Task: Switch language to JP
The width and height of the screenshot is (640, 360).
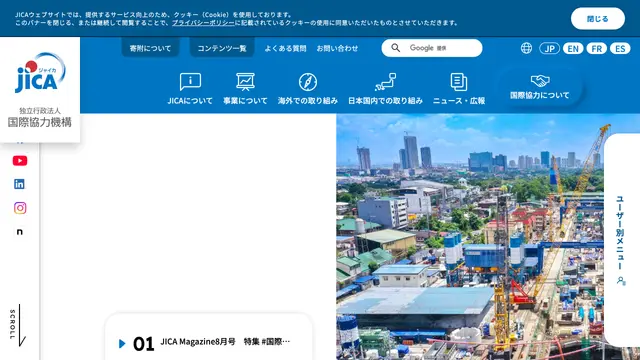Action: tap(549, 49)
